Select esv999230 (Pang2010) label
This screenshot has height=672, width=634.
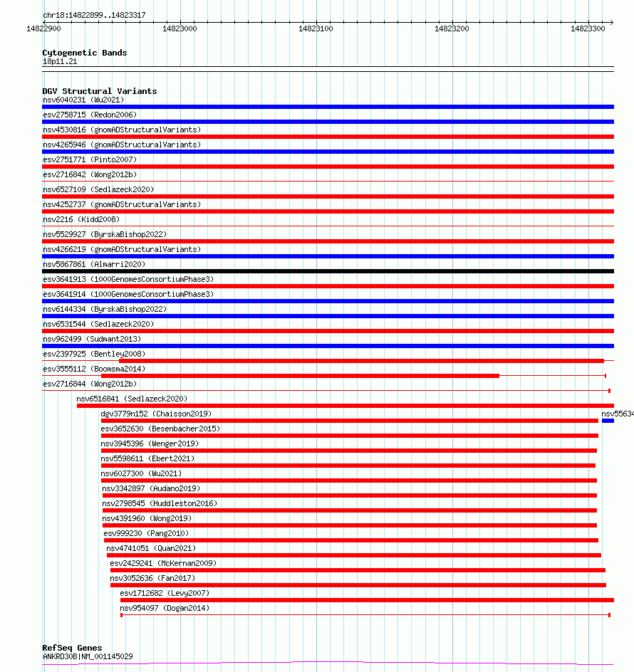tap(146, 534)
